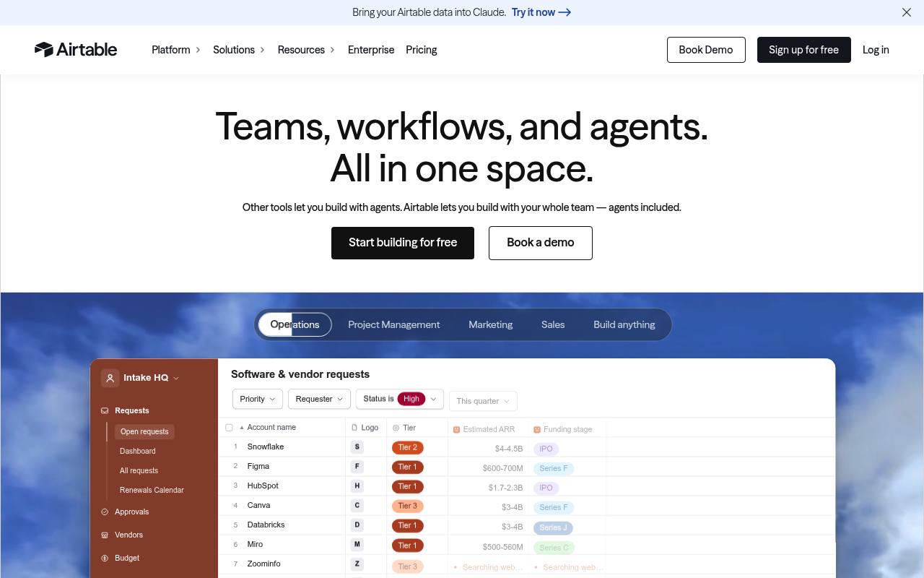Click the IPO tag for Snowflake
Screen dimensions: 924x578
[x=546, y=449]
